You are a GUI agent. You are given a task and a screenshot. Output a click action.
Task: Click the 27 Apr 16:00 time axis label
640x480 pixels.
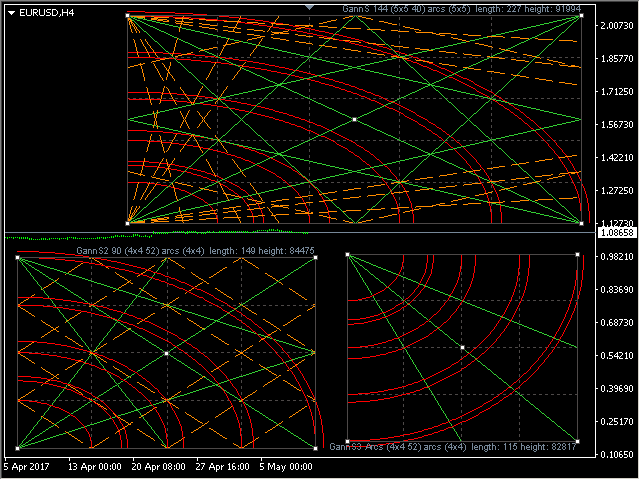(x=222, y=467)
